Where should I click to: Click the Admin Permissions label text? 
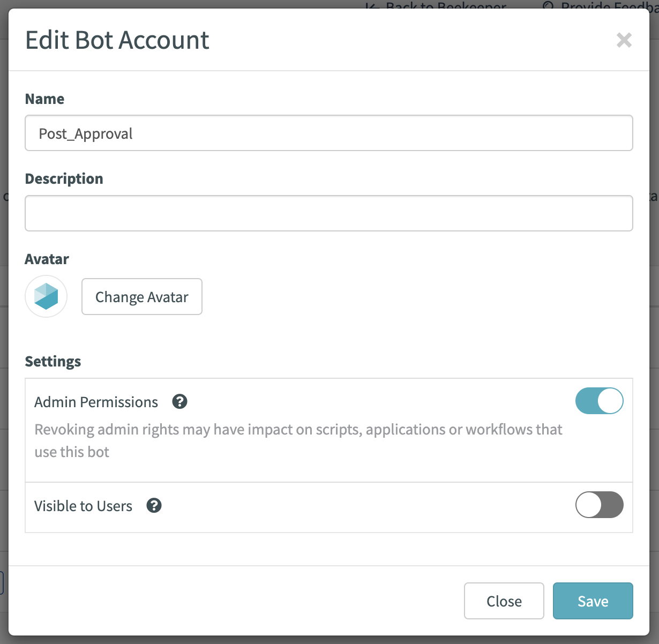pos(96,402)
